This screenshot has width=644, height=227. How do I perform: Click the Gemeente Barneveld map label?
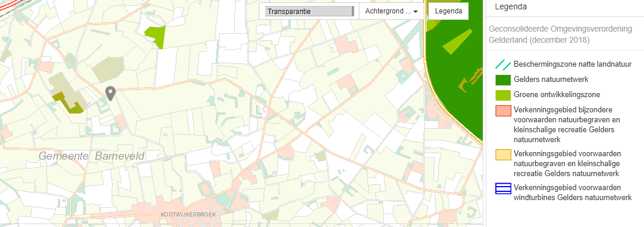[92, 156]
